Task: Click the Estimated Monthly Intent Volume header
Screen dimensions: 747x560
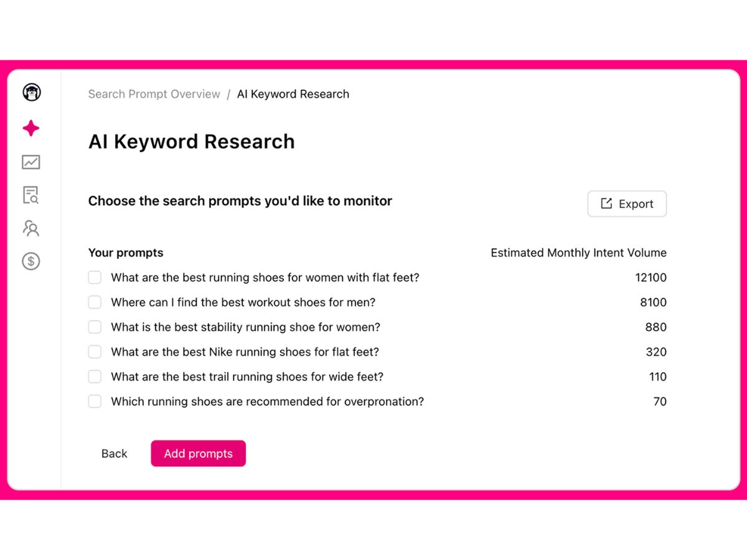Action: pyautogui.click(x=578, y=253)
